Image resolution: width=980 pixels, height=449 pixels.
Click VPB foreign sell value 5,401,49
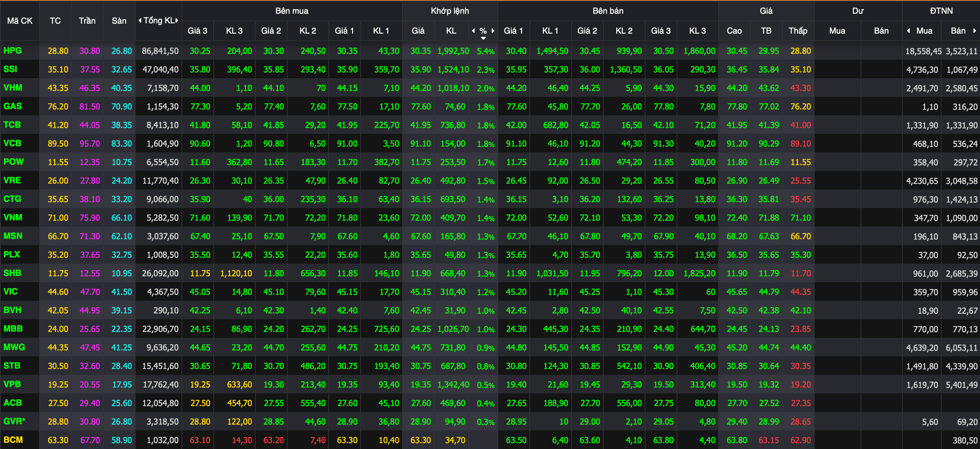[x=962, y=385]
